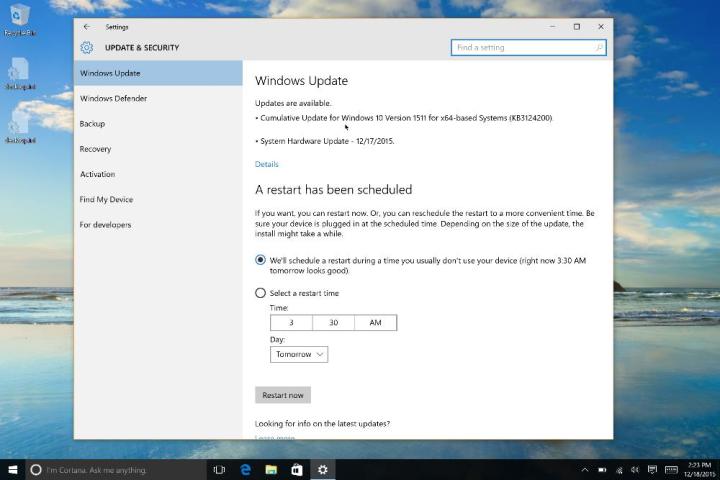The width and height of the screenshot is (720, 480).
Task: Maximize the Settings window
Action: [577, 27]
